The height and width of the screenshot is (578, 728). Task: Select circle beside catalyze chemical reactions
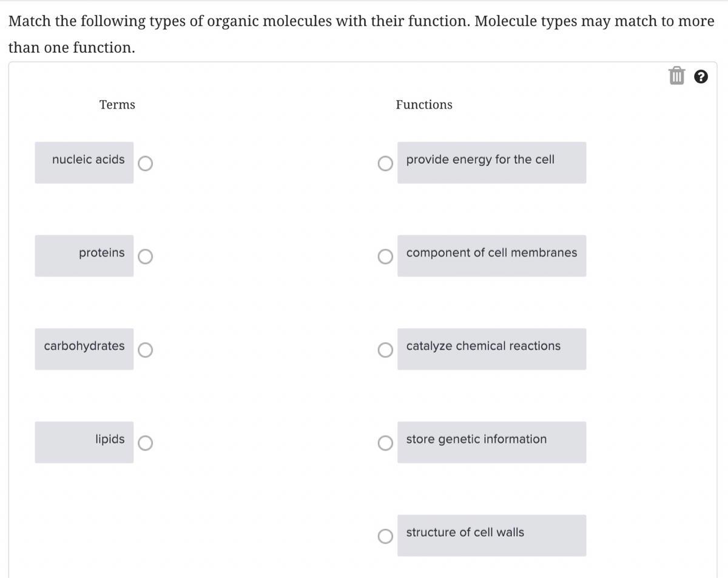click(385, 350)
